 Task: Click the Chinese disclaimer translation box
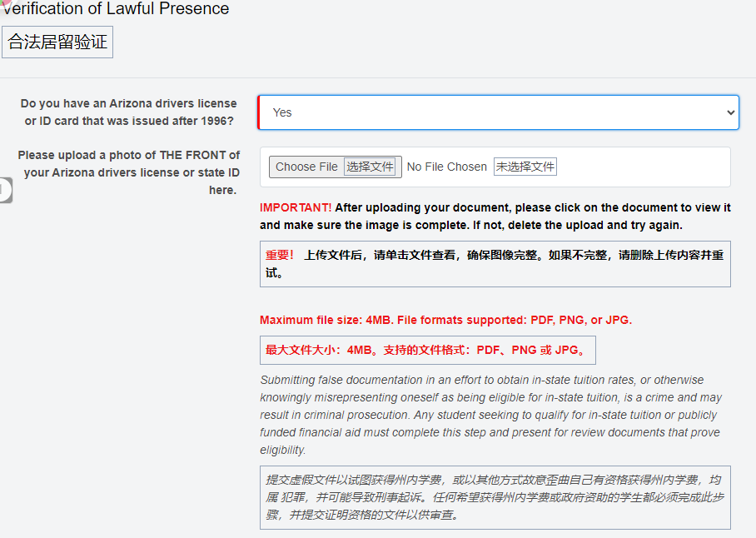click(x=495, y=497)
